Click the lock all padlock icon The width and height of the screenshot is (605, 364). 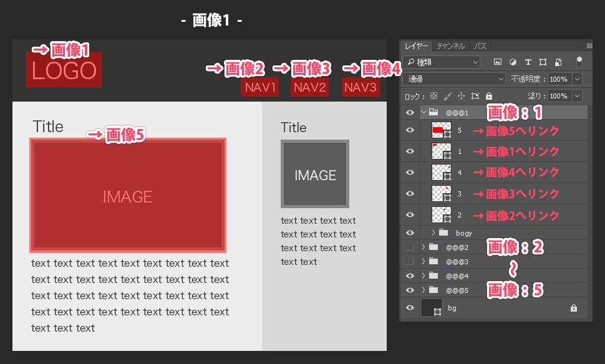tap(489, 97)
